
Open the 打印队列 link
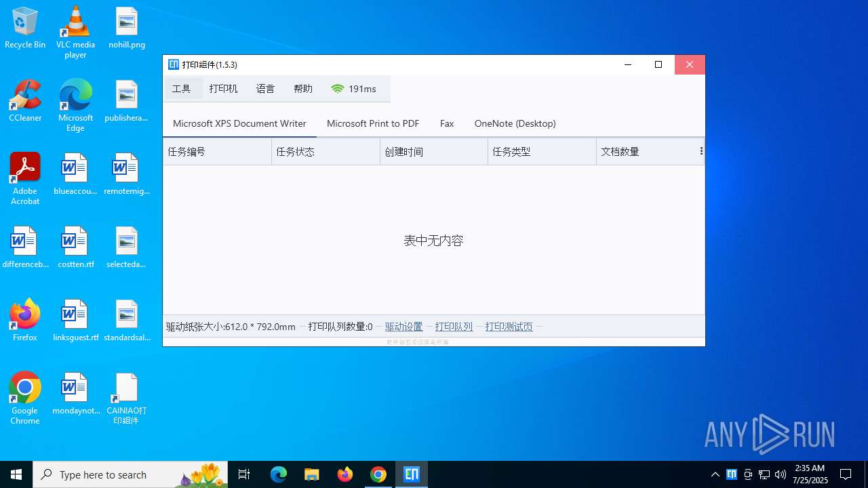tap(454, 327)
